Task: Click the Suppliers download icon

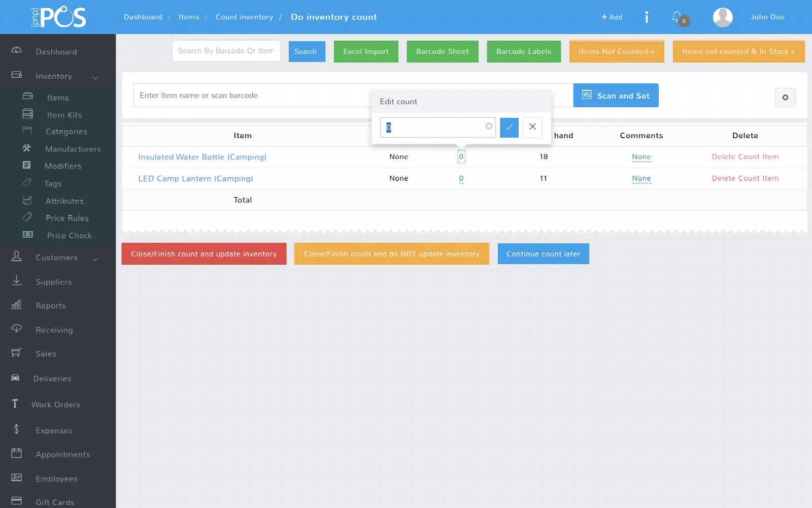Action: [16, 280]
